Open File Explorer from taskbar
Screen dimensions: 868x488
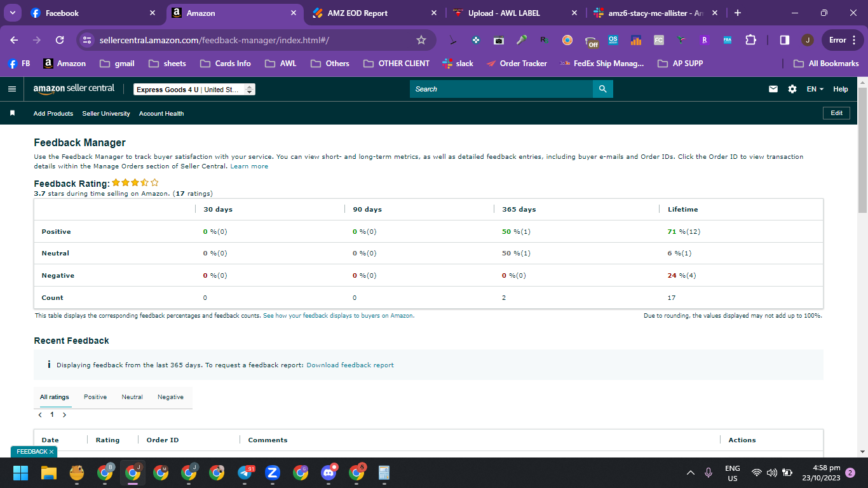[49, 473]
